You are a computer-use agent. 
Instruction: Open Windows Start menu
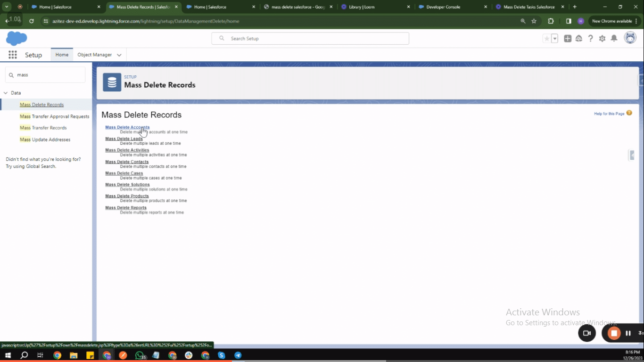(x=8, y=355)
